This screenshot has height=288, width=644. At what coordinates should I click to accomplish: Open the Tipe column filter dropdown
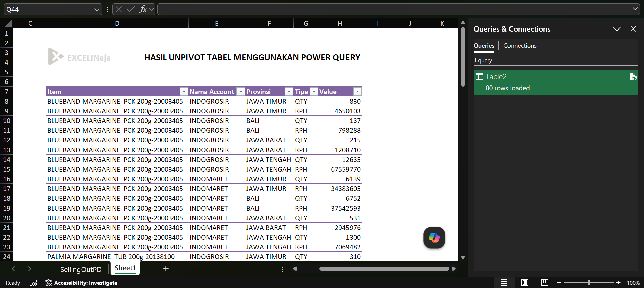tap(314, 91)
